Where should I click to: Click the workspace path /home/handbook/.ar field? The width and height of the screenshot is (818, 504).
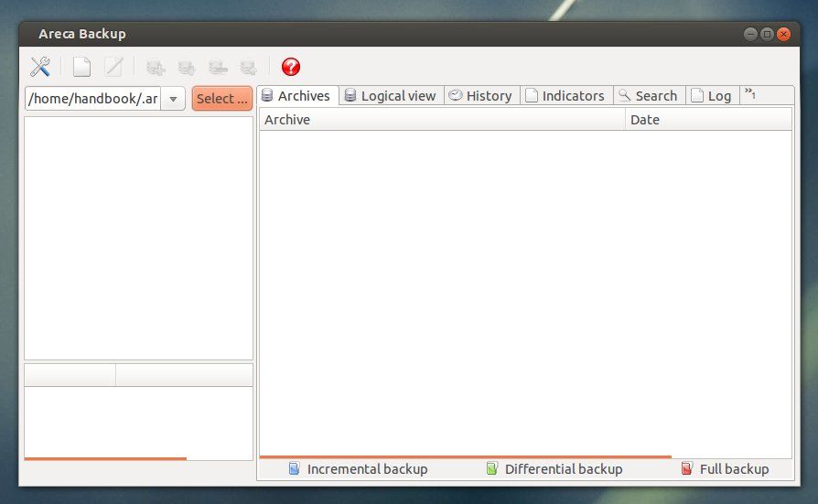[x=93, y=99]
